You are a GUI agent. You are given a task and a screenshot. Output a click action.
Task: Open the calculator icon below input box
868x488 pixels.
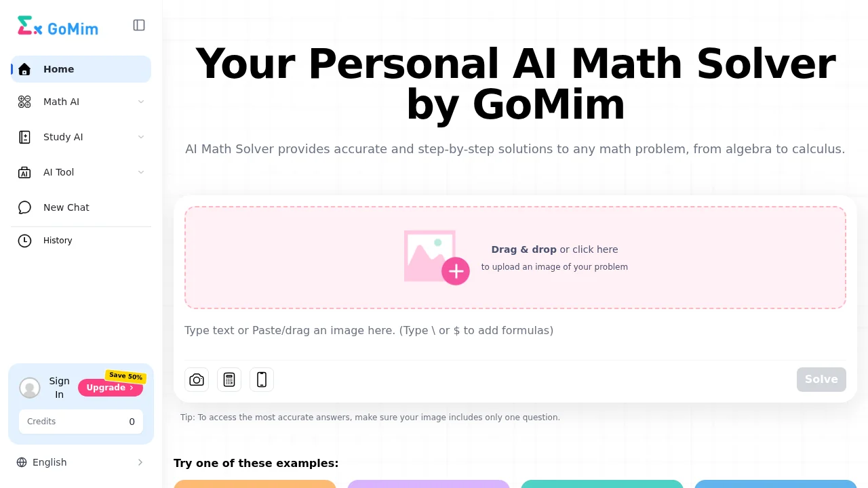(x=229, y=380)
